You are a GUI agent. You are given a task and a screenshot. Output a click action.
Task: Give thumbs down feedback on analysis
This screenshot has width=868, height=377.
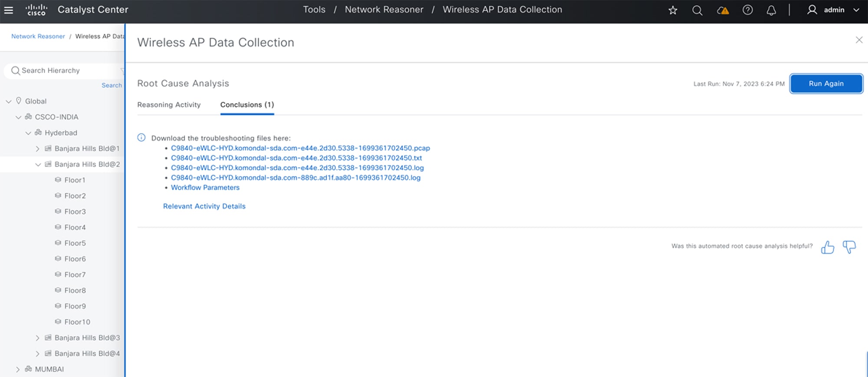pos(849,247)
